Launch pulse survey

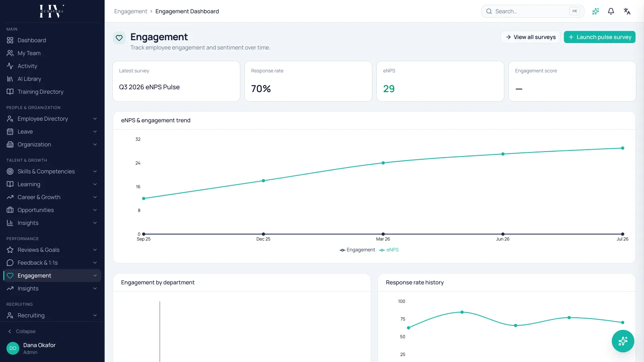tap(600, 37)
